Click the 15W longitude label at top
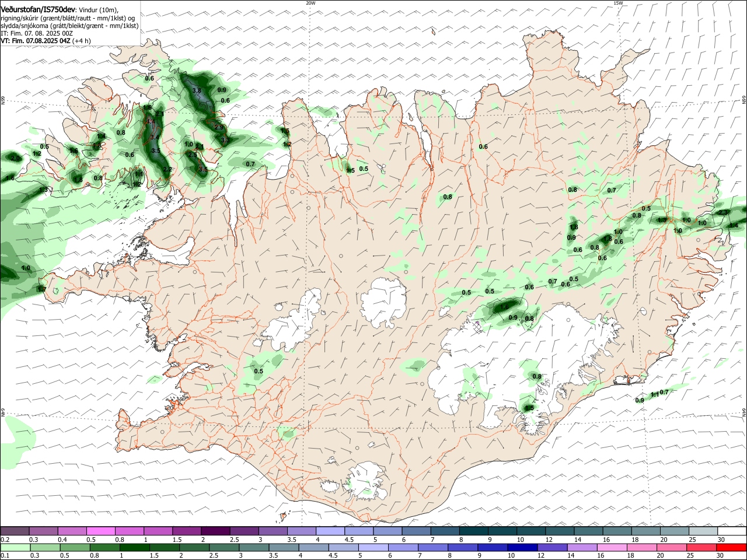Screen dimensions: 747x560 click(x=618, y=3)
